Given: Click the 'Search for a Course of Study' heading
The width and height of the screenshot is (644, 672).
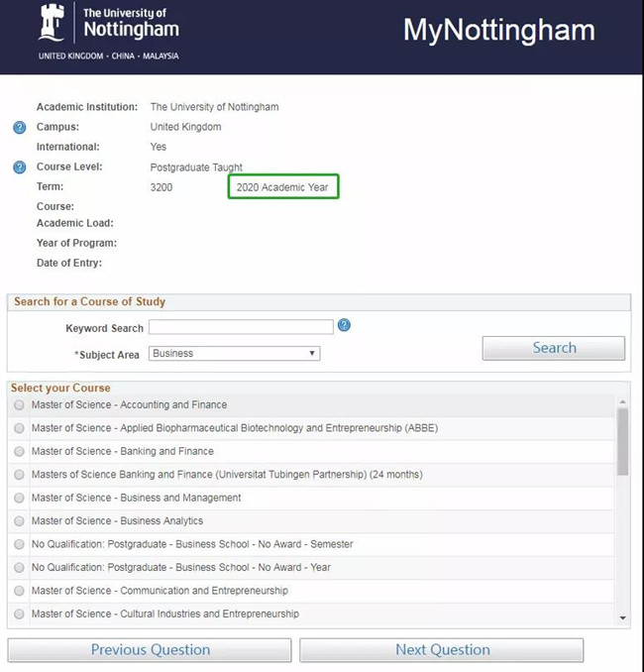Looking at the screenshot, I should pos(89,301).
